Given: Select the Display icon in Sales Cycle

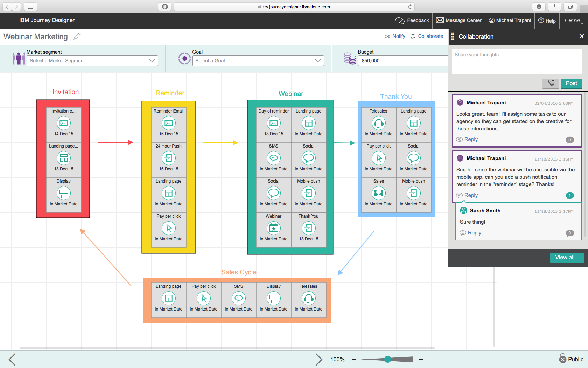Looking at the screenshot, I should click(274, 298).
